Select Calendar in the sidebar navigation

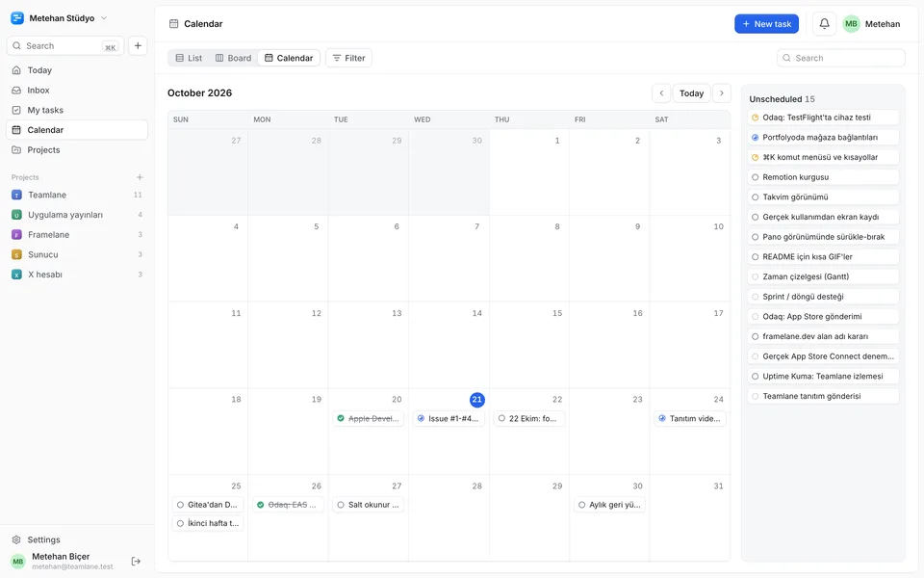click(77, 130)
